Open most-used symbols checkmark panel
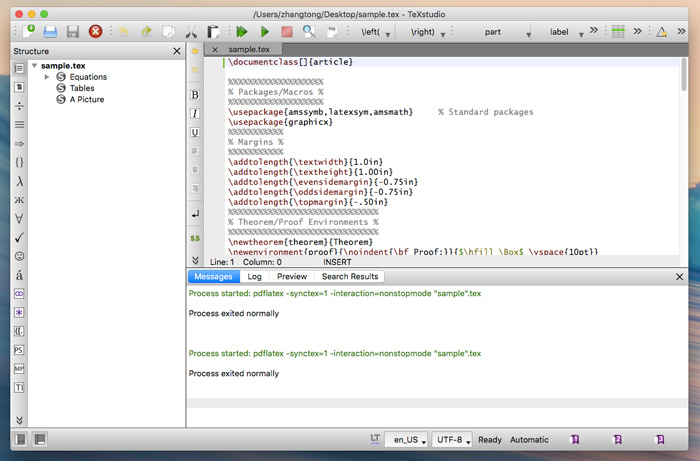This screenshot has height=461, width=700. (x=19, y=237)
